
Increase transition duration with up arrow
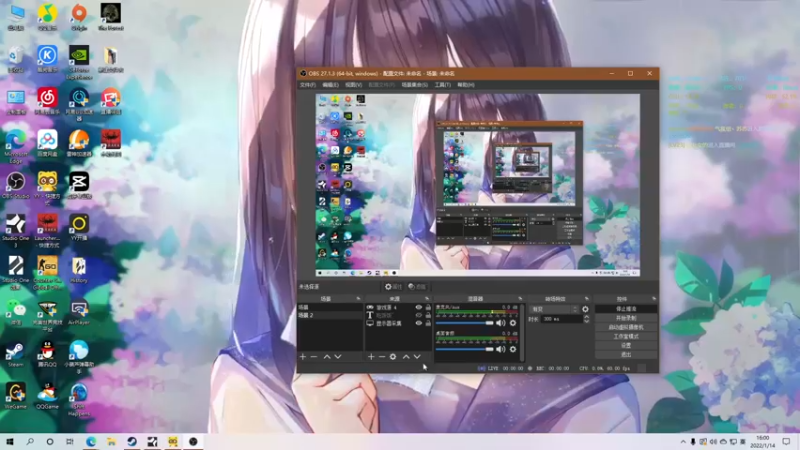click(586, 316)
